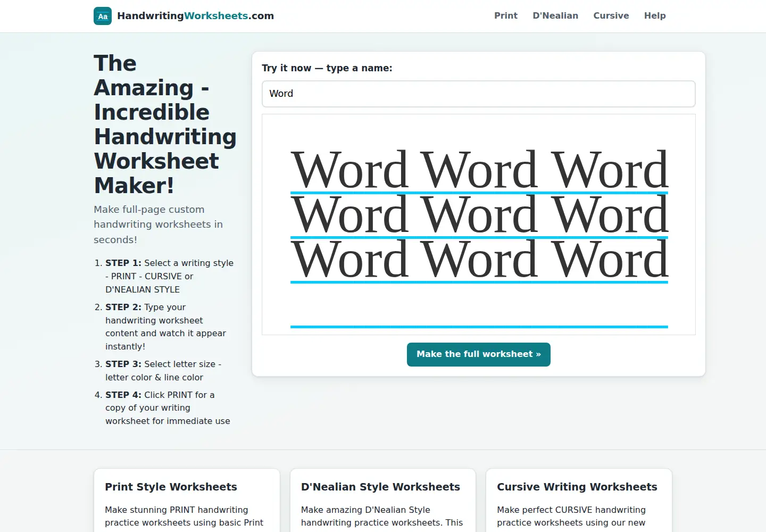Click the STEP 1 instruction text
The image size is (766, 532).
(169, 276)
